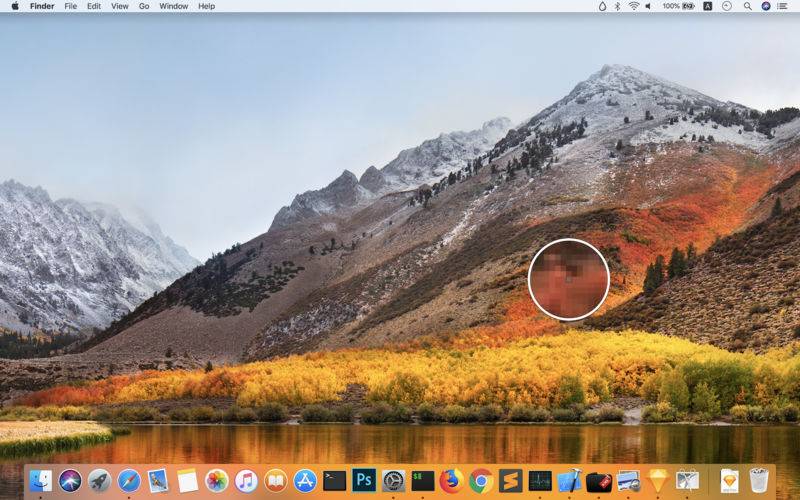The height and width of the screenshot is (500, 800).
Task: Launch Google Chrome from the Dock
Action: (481, 481)
